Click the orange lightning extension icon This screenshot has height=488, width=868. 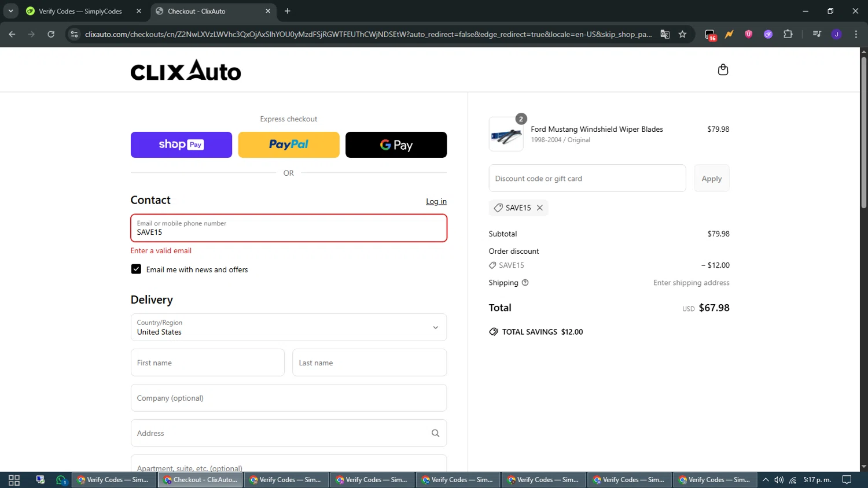click(x=729, y=34)
